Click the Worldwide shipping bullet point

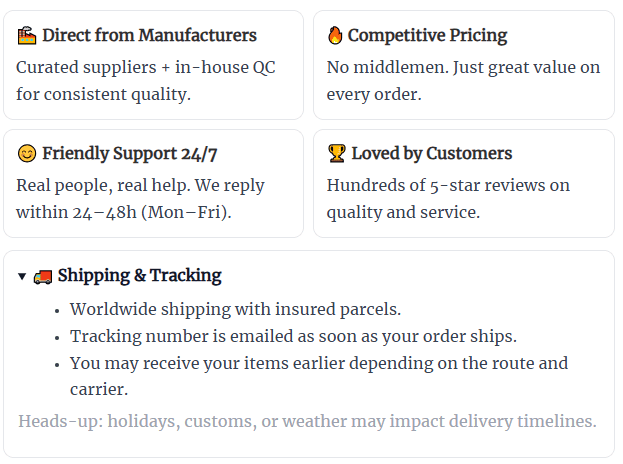235,310
